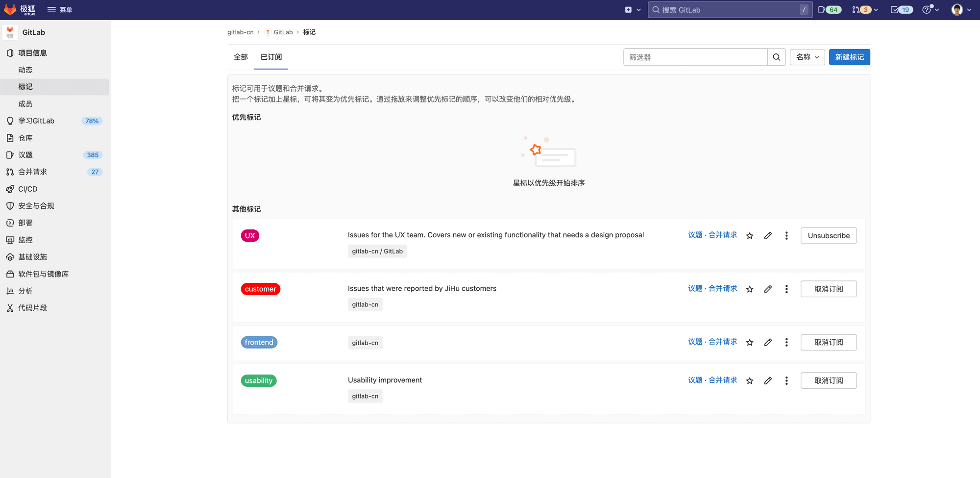
Task: Click the 385 issues count badge
Action: 93,155
